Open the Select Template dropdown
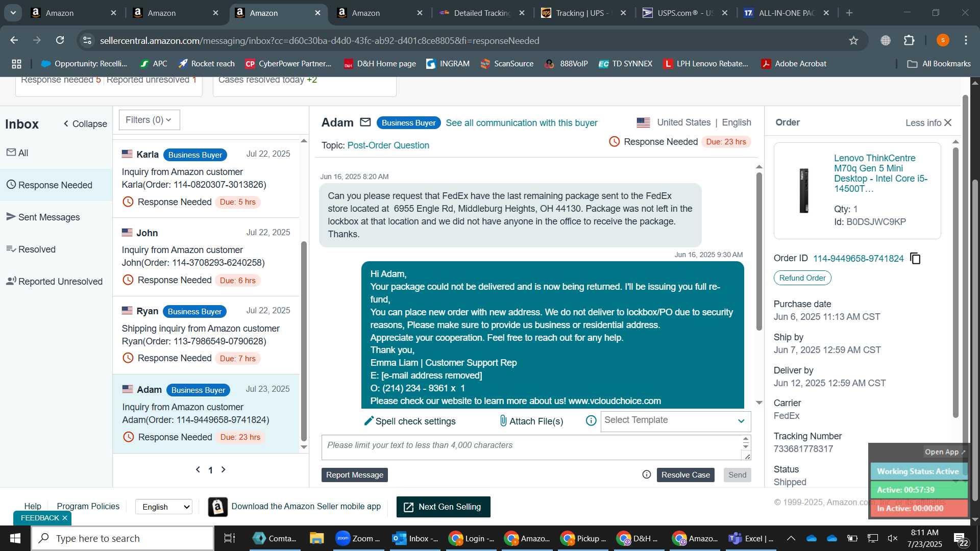The width and height of the screenshot is (980, 551). click(675, 421)
